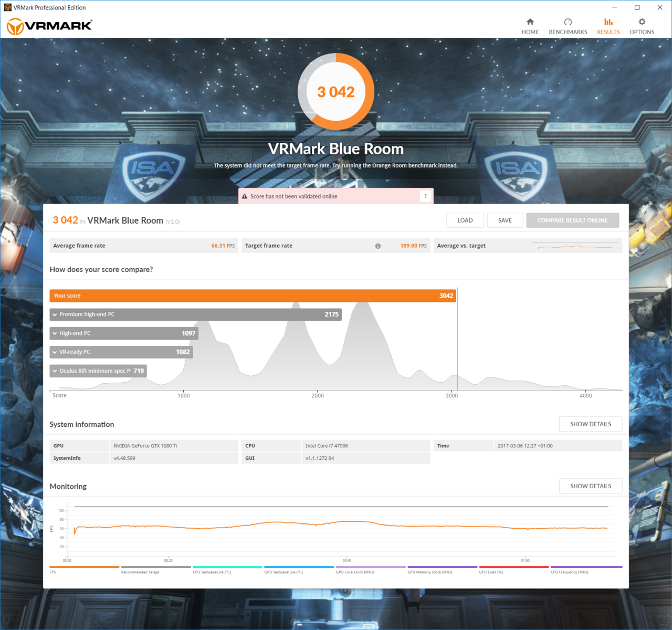This screenshot has width=672, height=630.
Task: Select the 109.00 FPS target value
Action: [414, 246]
